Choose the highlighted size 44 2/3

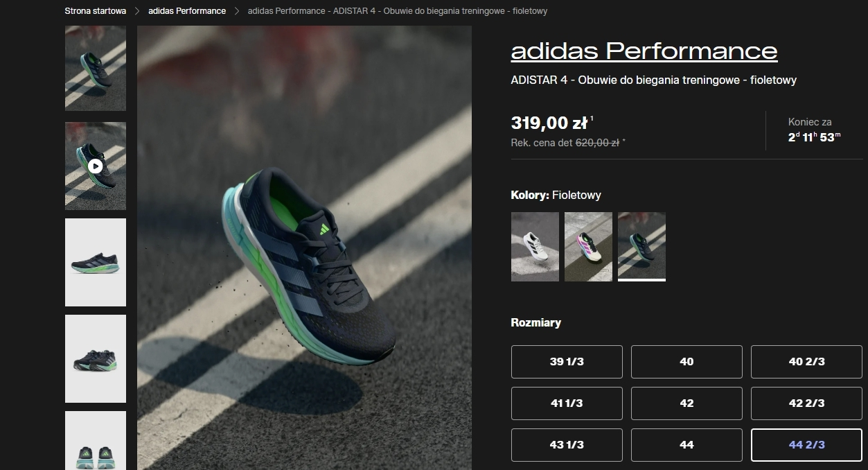[806, 445]
